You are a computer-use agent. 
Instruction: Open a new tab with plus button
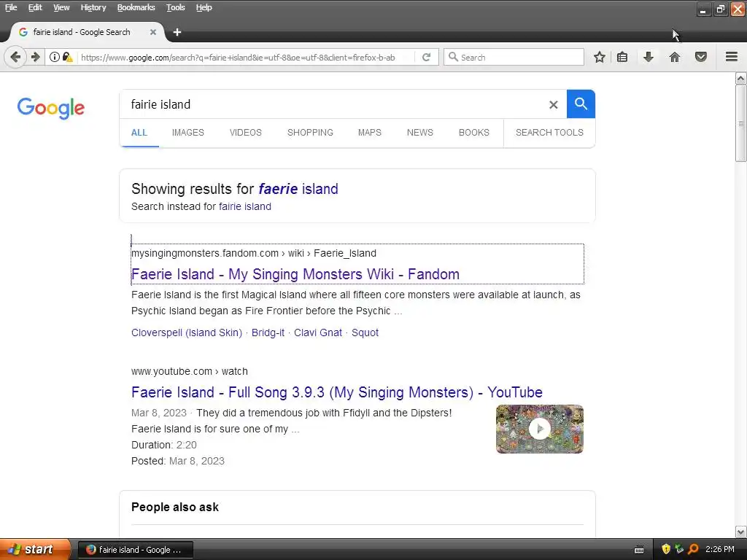pos(177,32)
